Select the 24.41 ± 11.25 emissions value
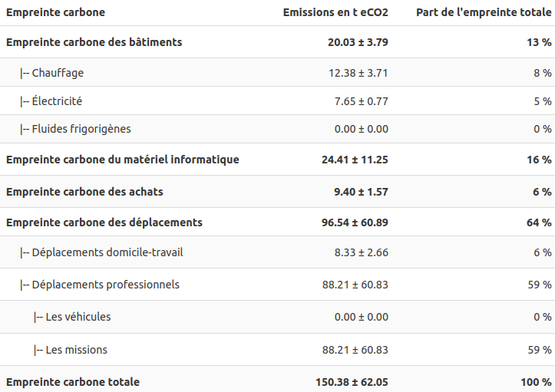 pos(355,160)
